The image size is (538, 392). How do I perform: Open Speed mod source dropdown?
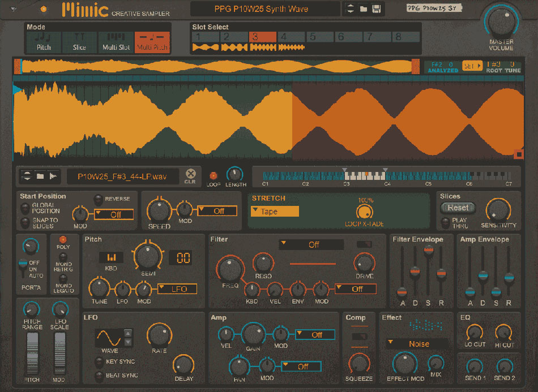click(217, 211)
